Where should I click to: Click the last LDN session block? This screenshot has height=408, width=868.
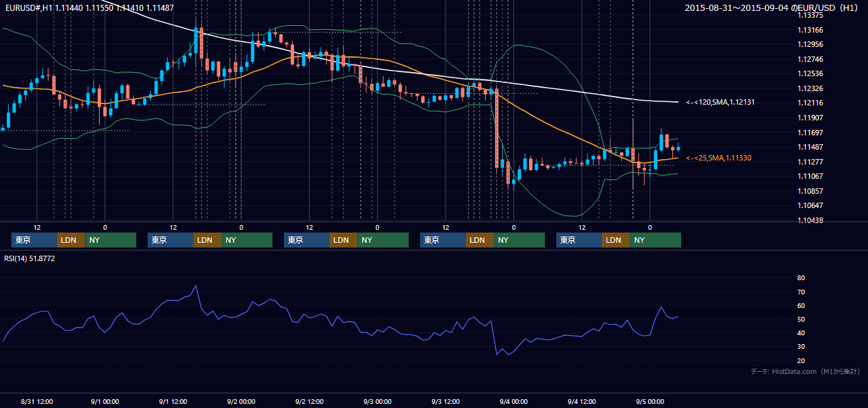coord(615,240)
